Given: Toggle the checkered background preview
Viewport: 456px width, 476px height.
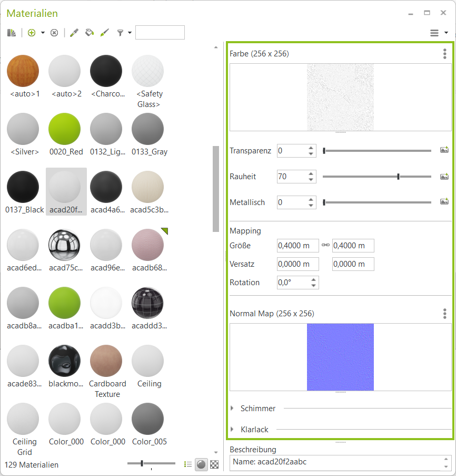Looking at the screenshot, I should click(214, 464).
